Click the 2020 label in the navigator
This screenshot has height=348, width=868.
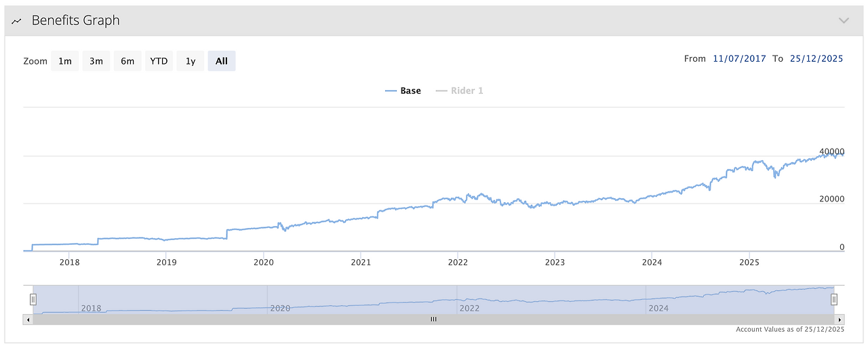280,308
